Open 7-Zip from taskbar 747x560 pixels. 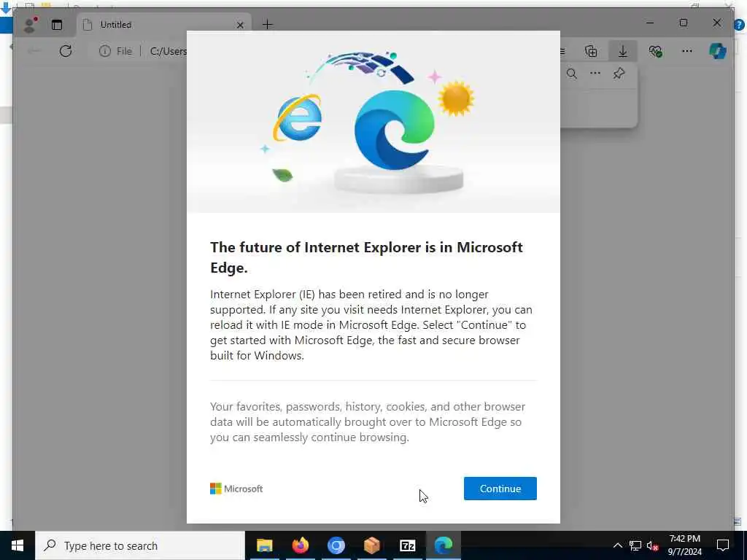[407, 545]
